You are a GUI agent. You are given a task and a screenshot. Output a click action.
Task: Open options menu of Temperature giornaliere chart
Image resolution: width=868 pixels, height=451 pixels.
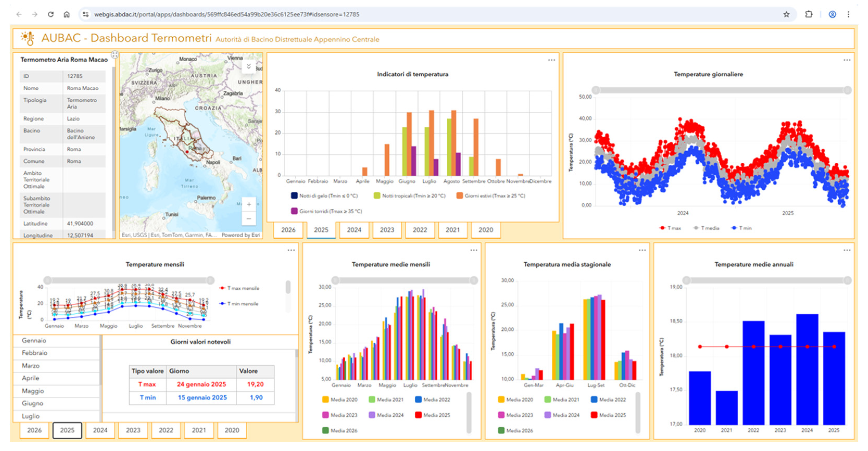(x=847, y=60)
